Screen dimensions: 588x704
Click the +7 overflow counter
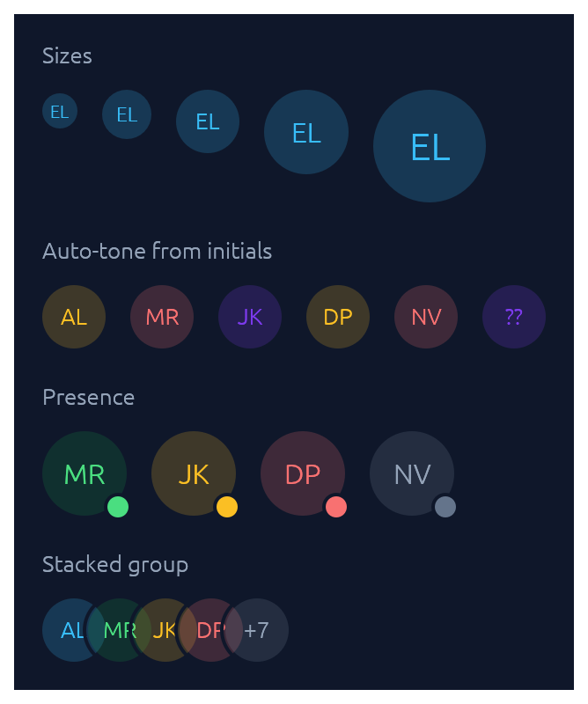point(257,630)
